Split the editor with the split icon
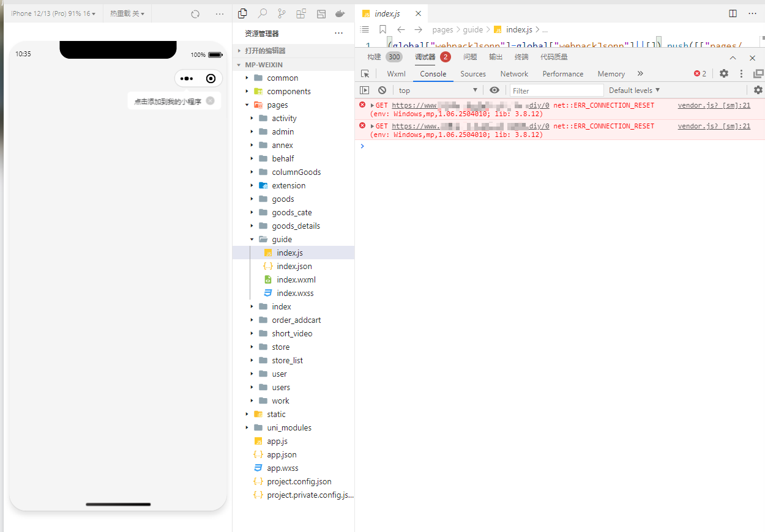This screenshot has width=765, height=532. coord(733,13)
